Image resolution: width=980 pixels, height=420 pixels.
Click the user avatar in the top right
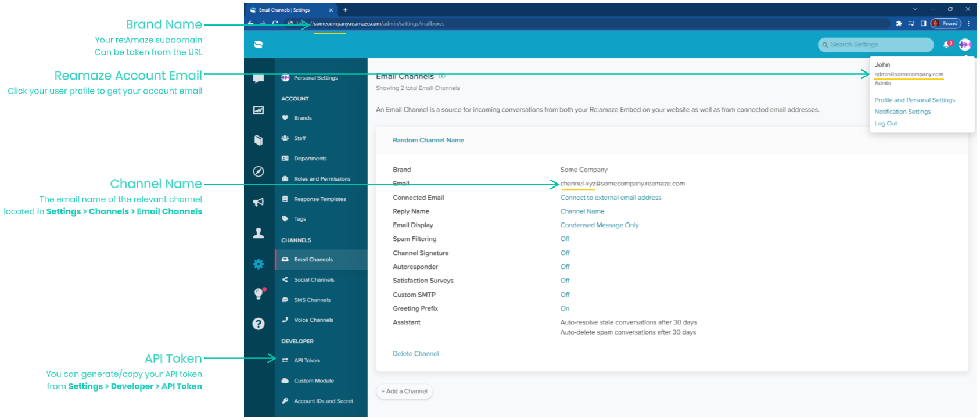point(965,44)
